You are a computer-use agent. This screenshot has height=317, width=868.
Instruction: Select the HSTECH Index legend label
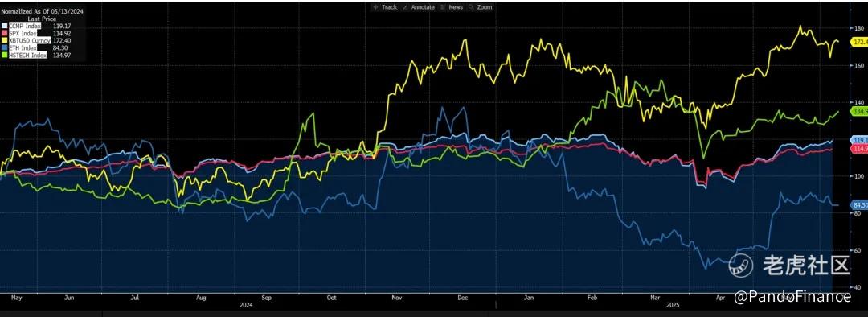[x=27, y=55]
